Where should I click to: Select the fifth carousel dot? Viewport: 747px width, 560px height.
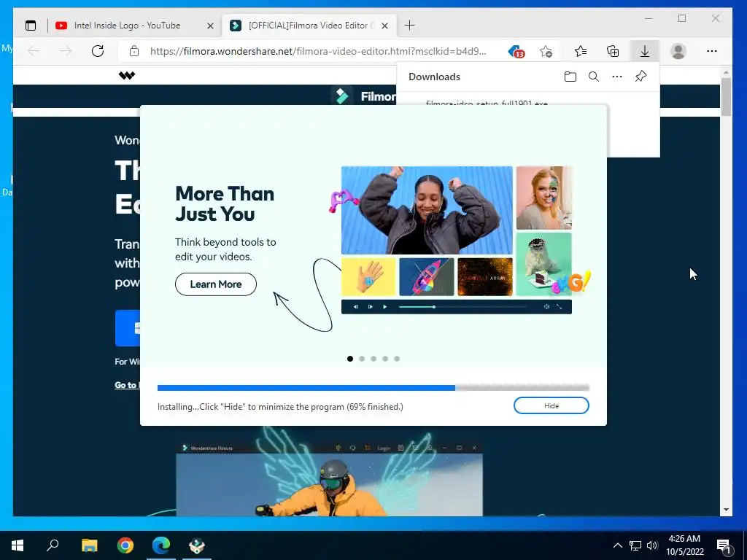pos(397,359)
